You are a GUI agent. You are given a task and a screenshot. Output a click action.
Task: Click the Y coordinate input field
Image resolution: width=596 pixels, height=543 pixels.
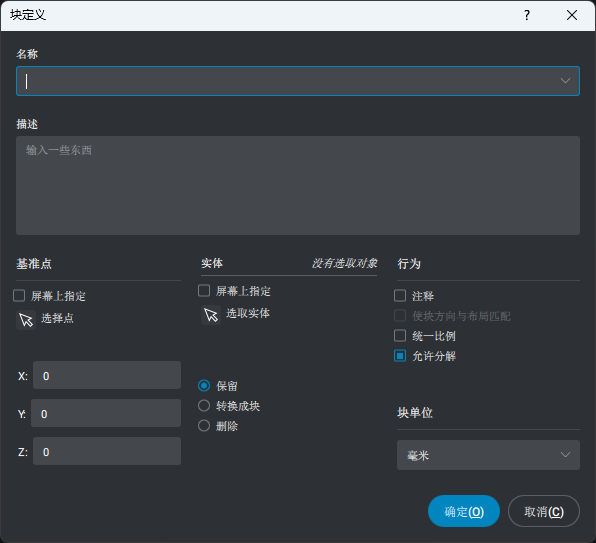tap(106, 413)
